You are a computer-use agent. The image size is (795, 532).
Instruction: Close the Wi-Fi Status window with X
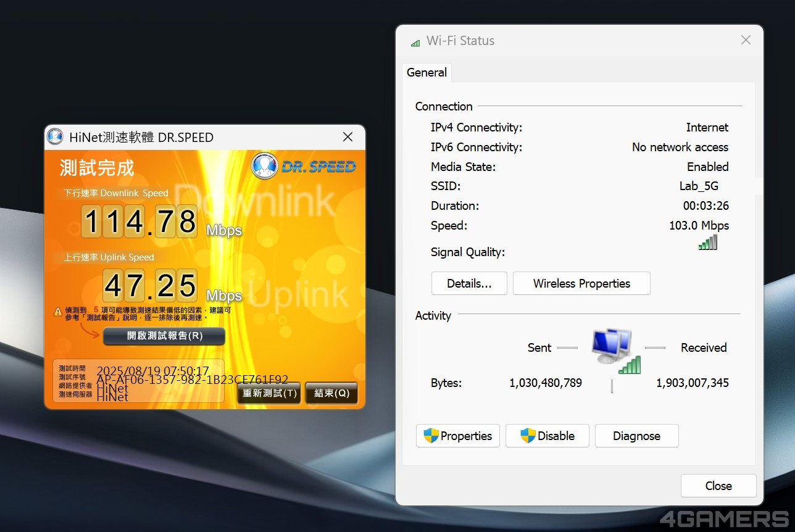[746, 40]
